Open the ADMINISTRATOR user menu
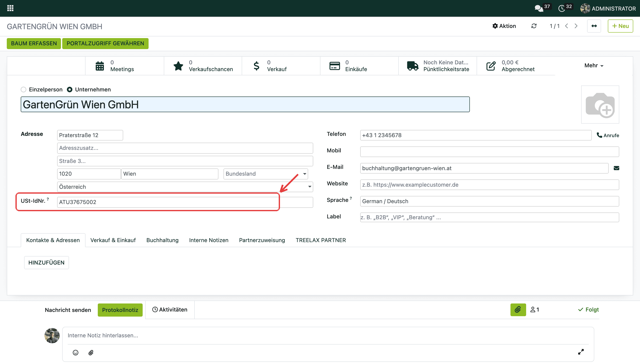 [x=608, y=8]
